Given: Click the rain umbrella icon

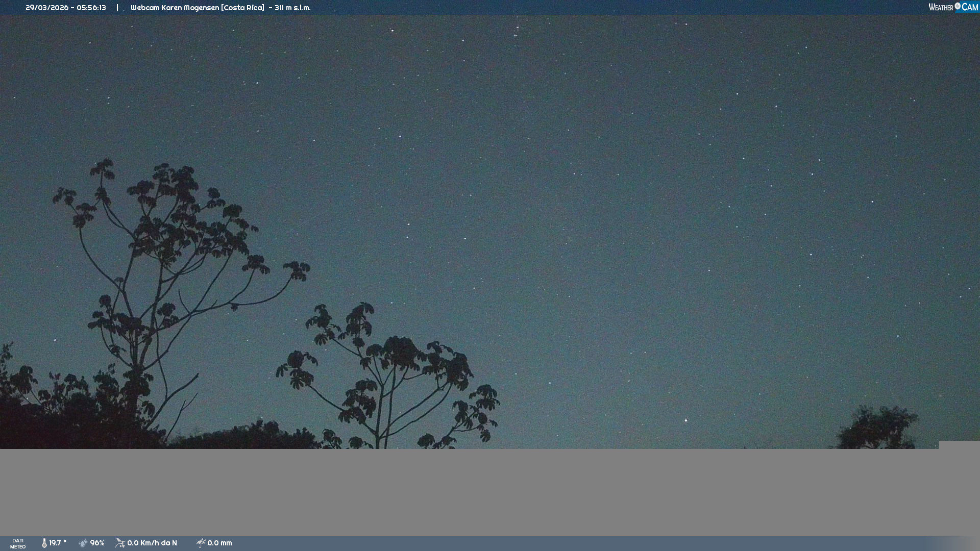Looking at the screenshot, I should [201, 543].
